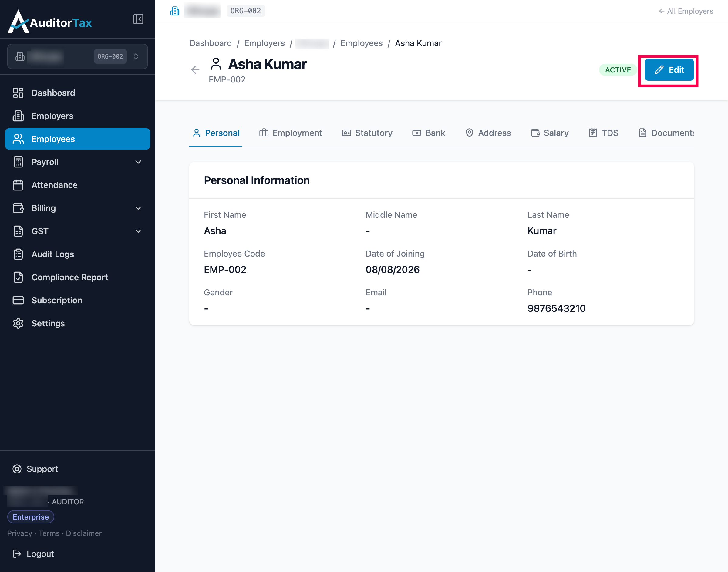
Task: Click Employees in the breadcrumb
Action: [x=361, y=43]
